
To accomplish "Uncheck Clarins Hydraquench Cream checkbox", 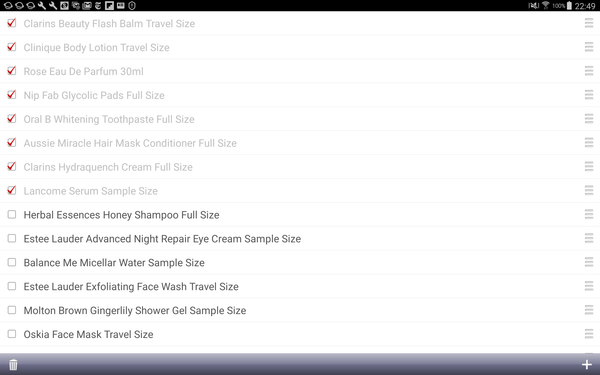I will 12,166.
